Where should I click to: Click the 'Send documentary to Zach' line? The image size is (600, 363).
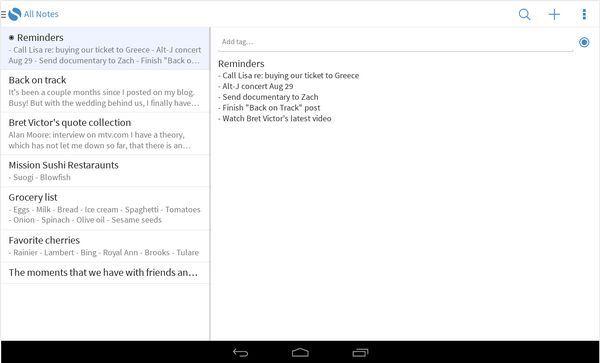pos(268,97)
